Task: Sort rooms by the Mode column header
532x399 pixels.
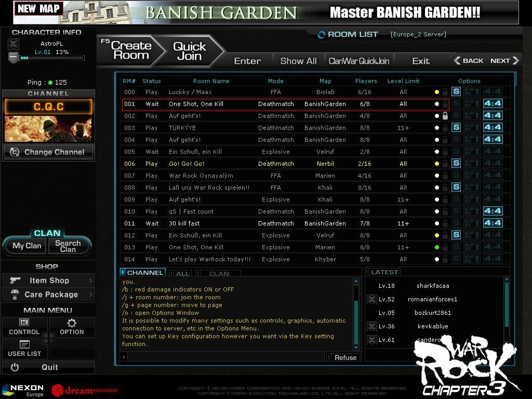Action: [x=275, y=81]
